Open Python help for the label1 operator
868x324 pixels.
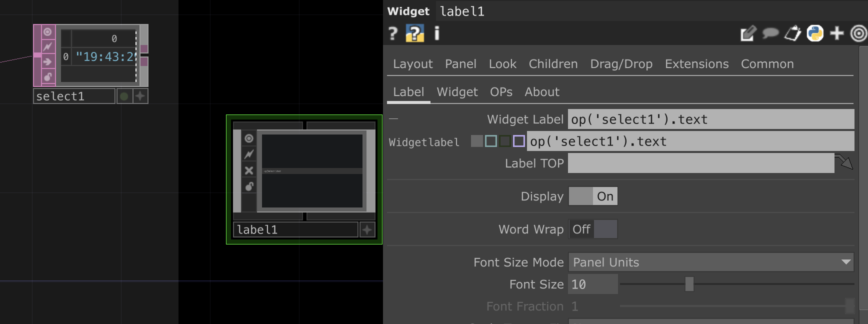[414, 33]
